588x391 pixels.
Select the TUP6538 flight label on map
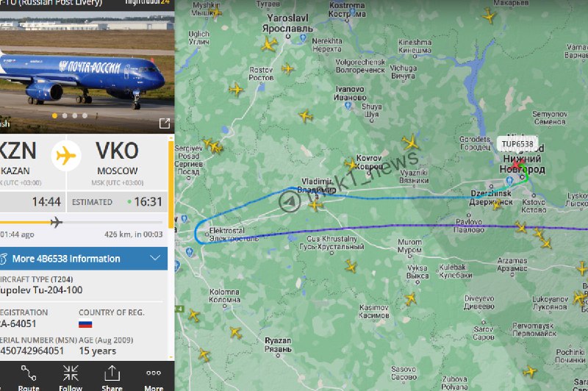click(x=517, y=144)
